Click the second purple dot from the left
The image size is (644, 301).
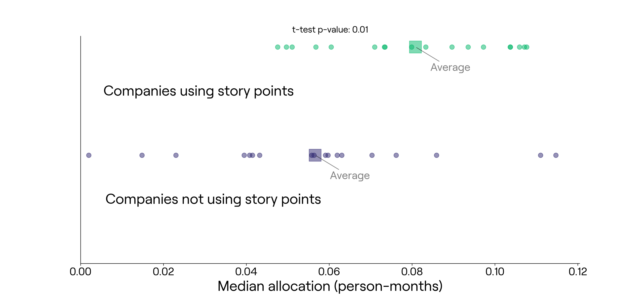[x=142, y=155]
